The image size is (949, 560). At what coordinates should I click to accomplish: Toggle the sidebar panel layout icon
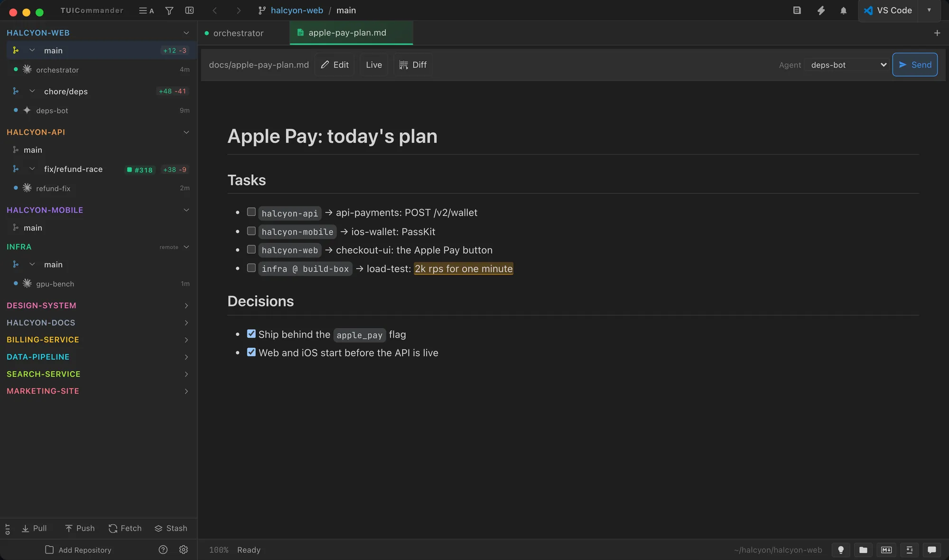pos(189,10)
